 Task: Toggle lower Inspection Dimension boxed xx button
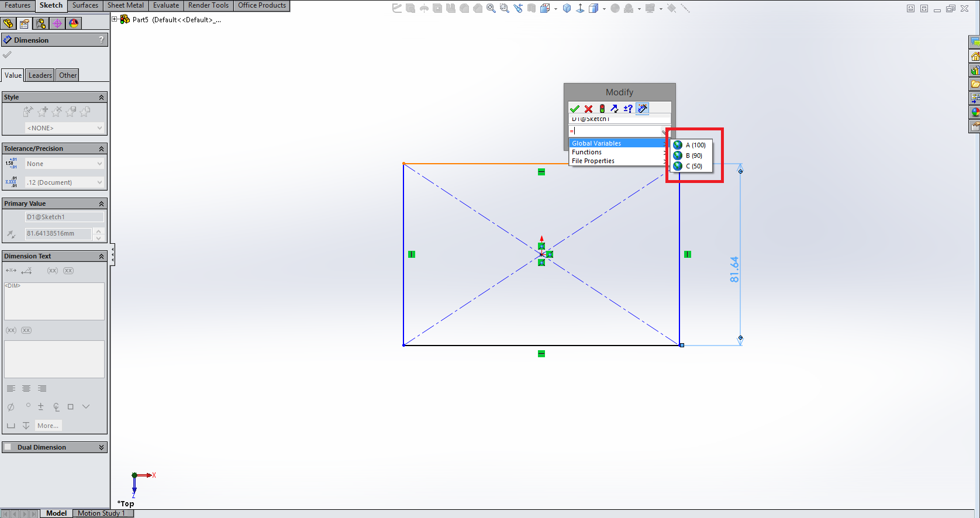(x=26, y=330)
